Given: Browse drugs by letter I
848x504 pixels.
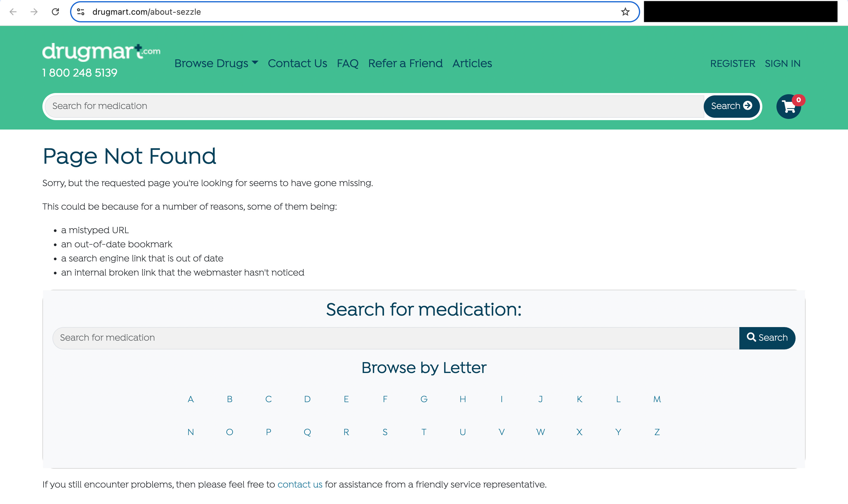Looking at the screenshot, I should pyautogui.click(x=502, y=399).
